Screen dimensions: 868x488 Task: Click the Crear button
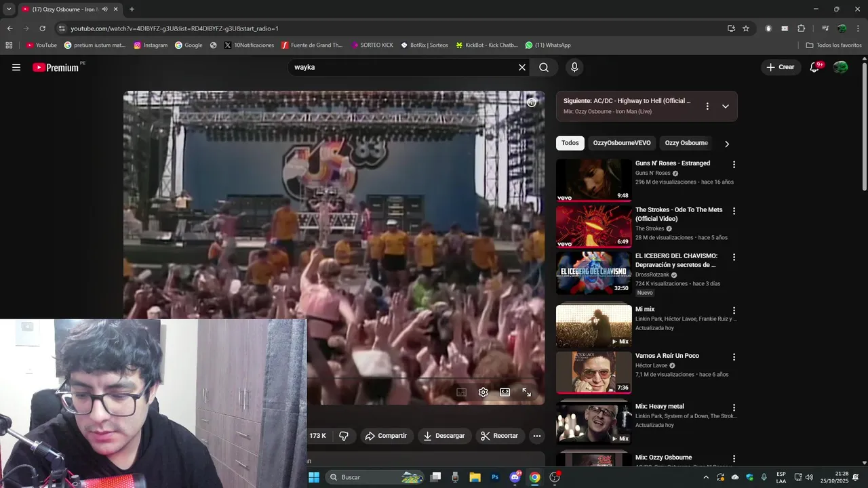(780, 67)
